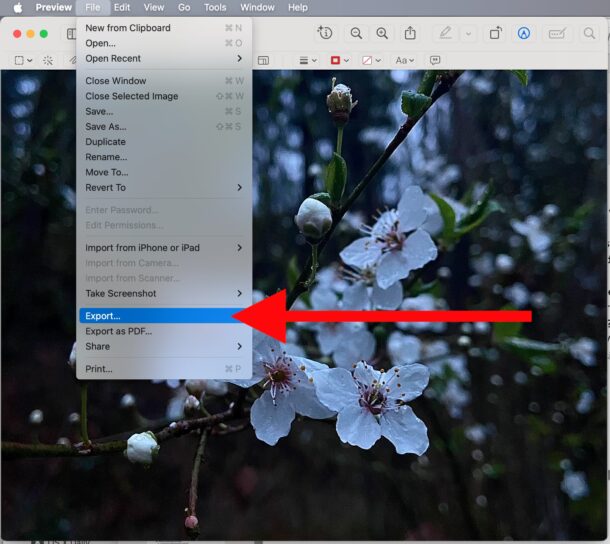The width and height of the screenshot is (610, 544).
Task: Click the speech bubble annotation icon
Action: [x=435, y=60]
